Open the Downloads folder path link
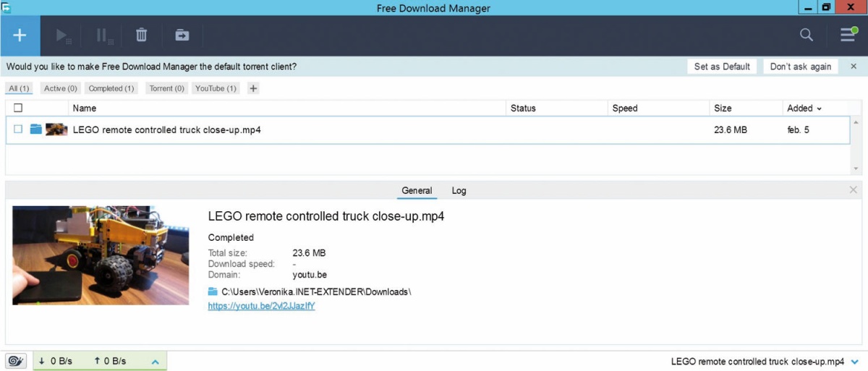Image resolution: width=868 pixels, height=371 pixels. click(x=316, y=292)
